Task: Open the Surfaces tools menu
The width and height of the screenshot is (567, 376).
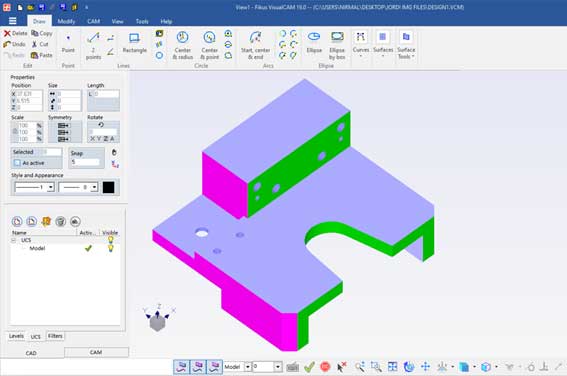Action: click(x=383, y=45)
